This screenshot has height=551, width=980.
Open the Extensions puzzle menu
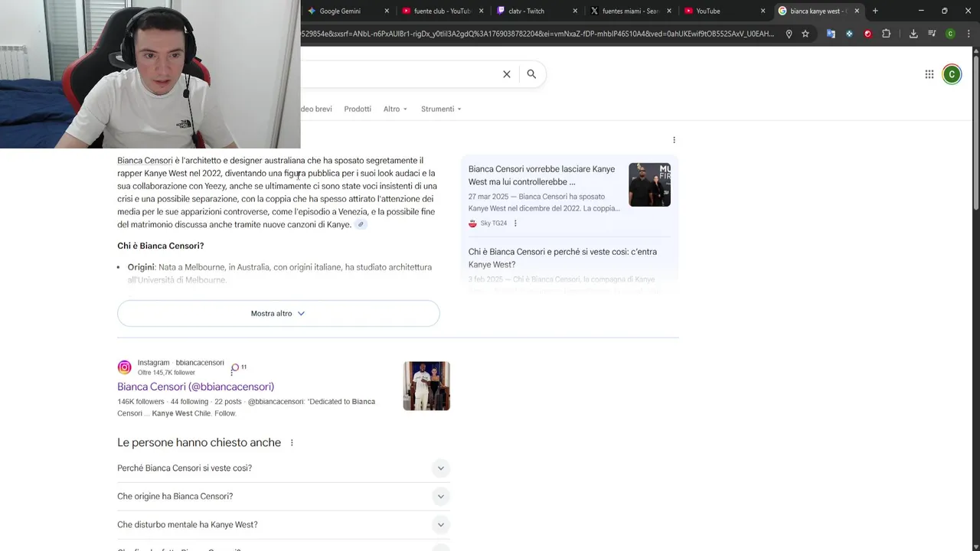pyautogui.click(x=886, y=34)
